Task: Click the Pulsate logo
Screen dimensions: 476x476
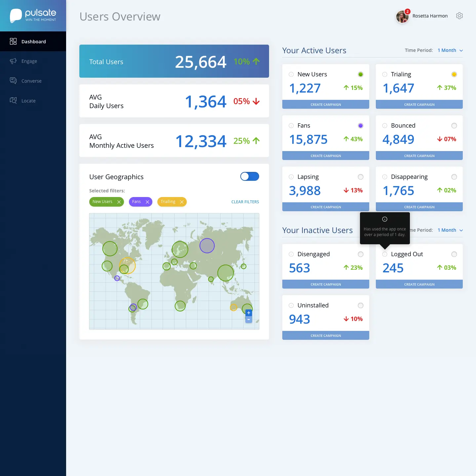Action: 33,16
